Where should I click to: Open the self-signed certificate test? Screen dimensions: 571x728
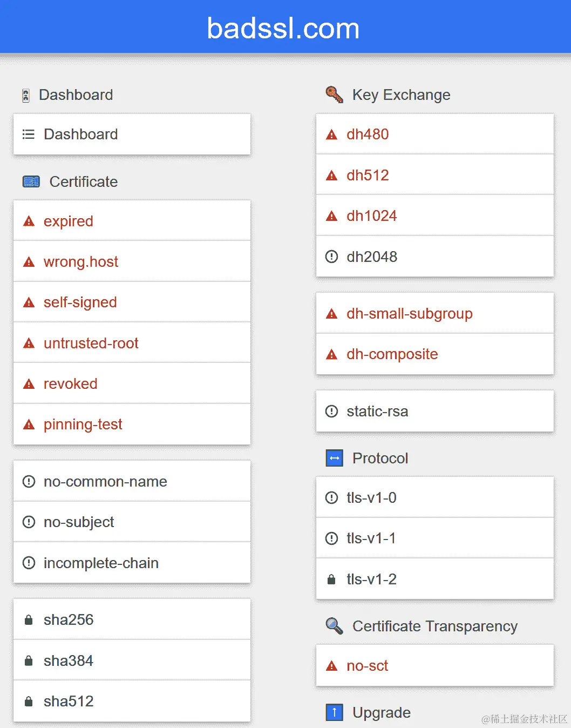coord(132,302)
